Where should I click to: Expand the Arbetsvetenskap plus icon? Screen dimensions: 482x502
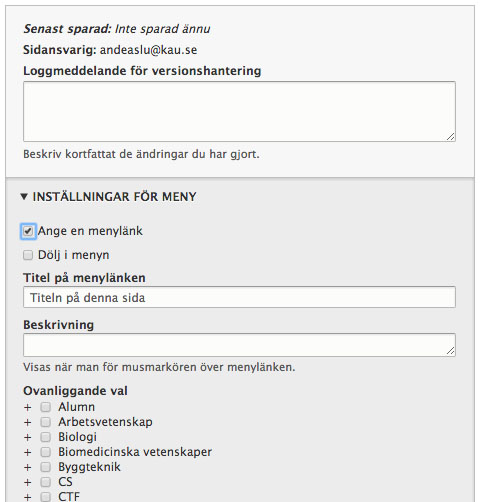coord(28,422)
